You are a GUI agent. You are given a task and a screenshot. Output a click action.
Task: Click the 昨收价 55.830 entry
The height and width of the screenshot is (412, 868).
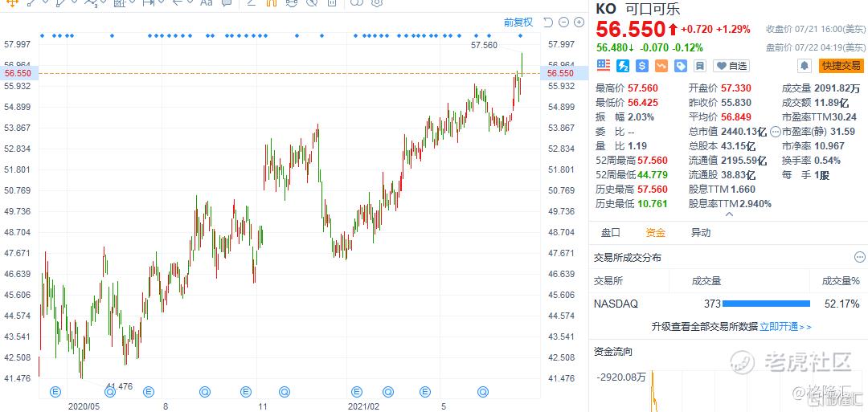pyautogui.click(x=720, y=102)
